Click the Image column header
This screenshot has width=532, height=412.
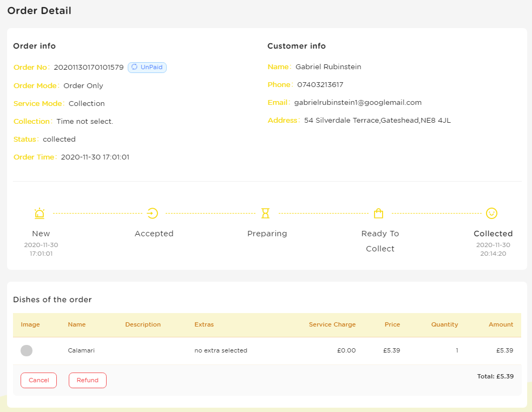(30, 324)
